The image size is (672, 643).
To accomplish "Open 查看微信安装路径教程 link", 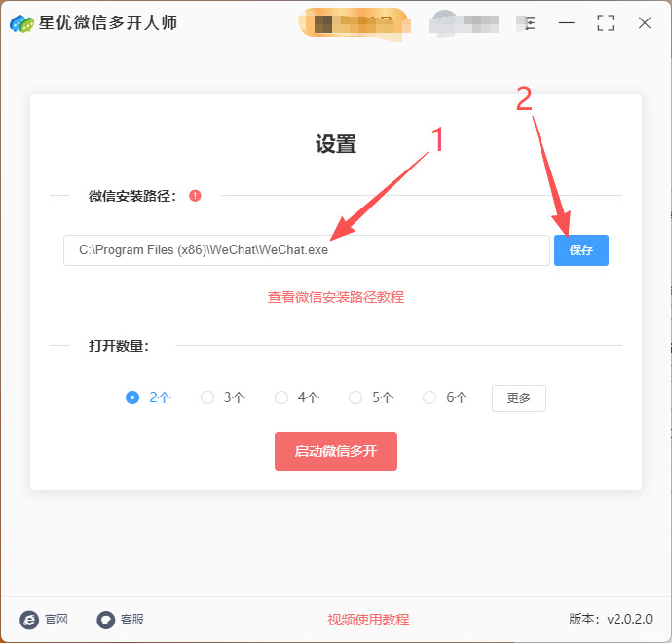I will [x=336, y=297].
